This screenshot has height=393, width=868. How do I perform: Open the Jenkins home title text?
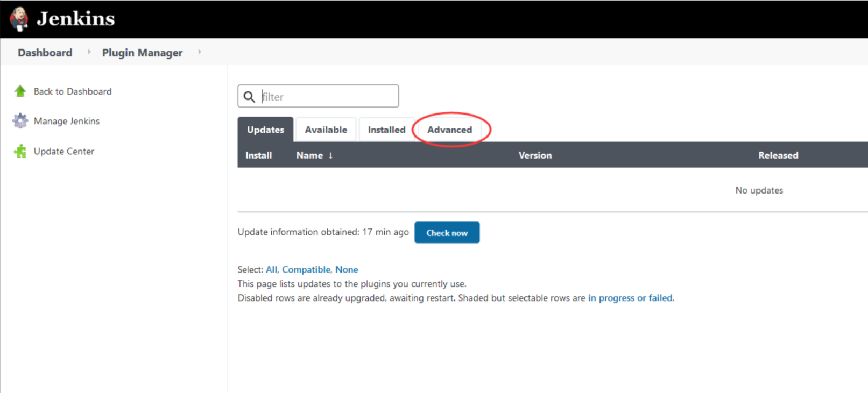(76, 19)
